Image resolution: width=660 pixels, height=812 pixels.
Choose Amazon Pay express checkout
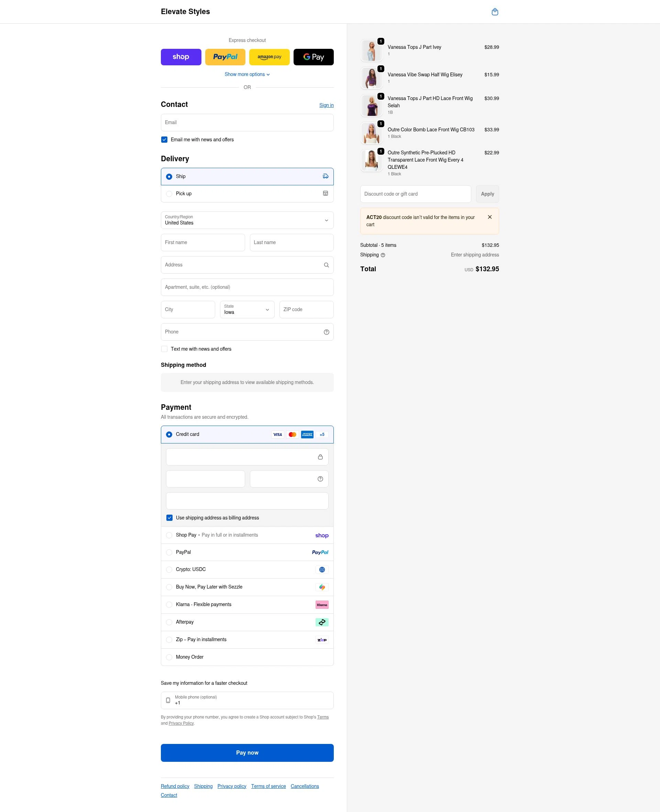(x=269, y=57)
